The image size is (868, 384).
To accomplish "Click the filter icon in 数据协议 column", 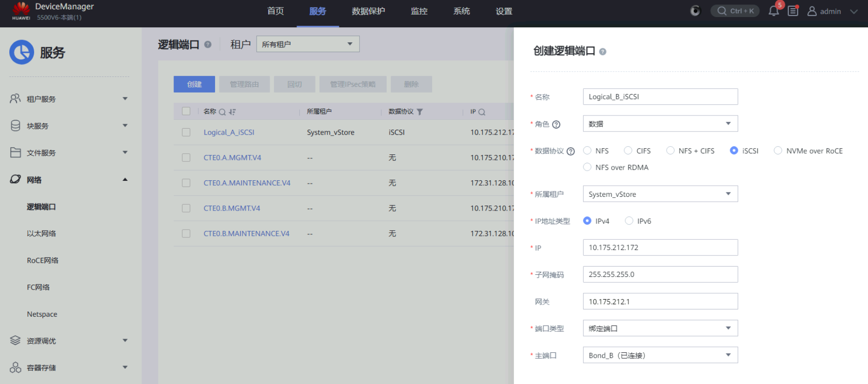I will click(x=420, y=112).
